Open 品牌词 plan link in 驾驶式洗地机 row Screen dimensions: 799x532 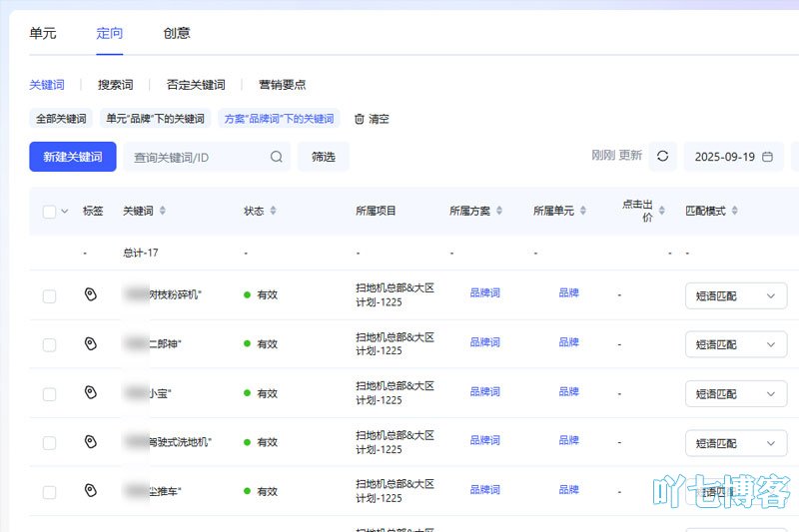pyautogui.click(x=485, y=440)
